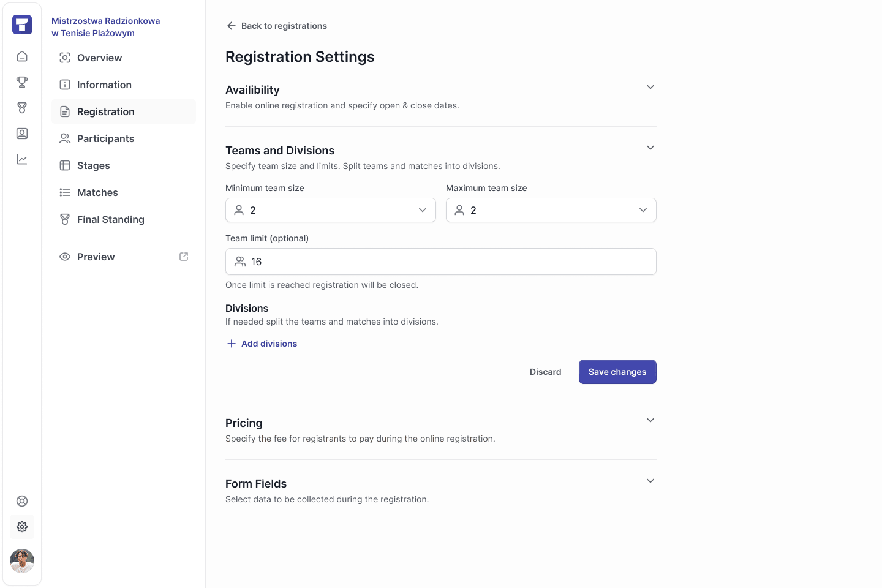882x588 pixels.
Task: Click the app logo at top left
Action: pos(22,24)
